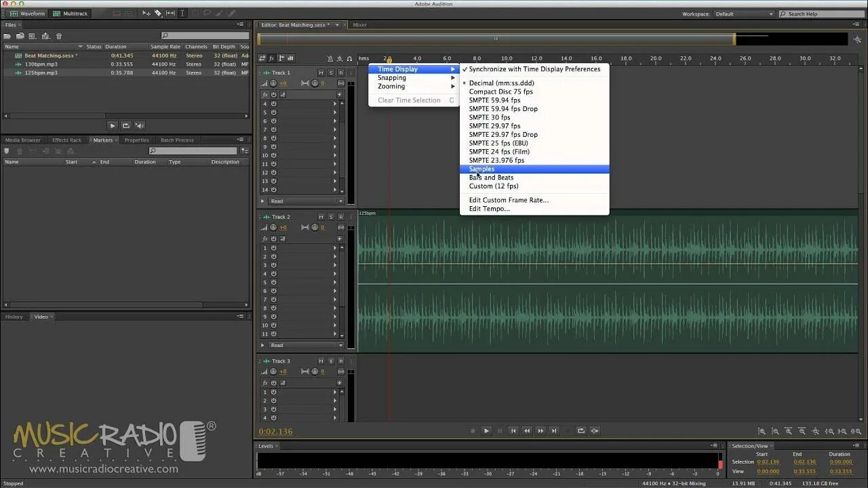Click the Fast Forward transport button

pos(540,430)
